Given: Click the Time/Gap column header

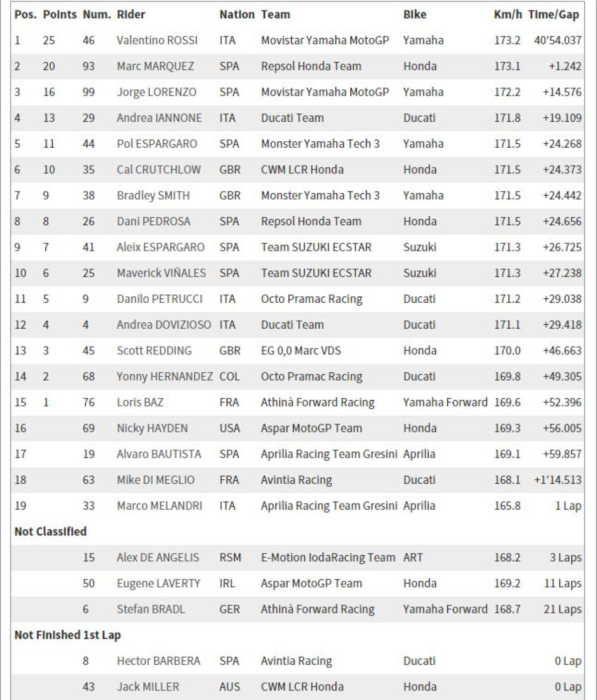Looking at the screenshot, I should point(553,15).
